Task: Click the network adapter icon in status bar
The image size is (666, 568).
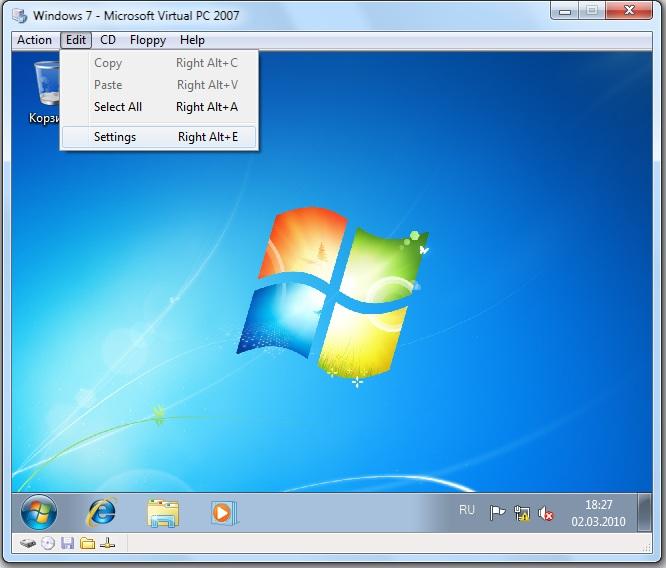Action: (x=107, y=543)
